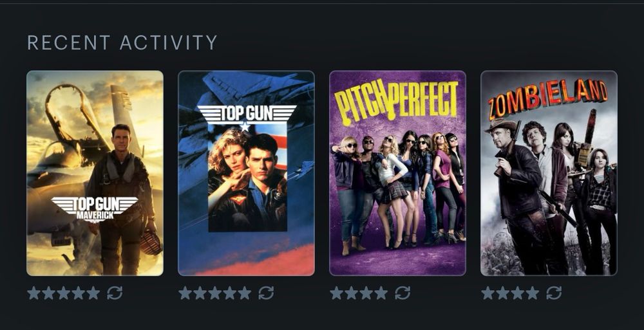Click the rewatch icon under Zombieland
The height and width of the screenshot is (330, 644).
click(x=554, y=293)
